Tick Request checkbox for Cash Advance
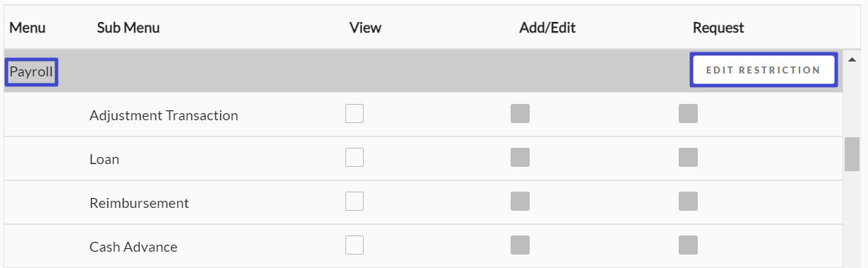This screenshot has width=868, height=268. click(688, 245)
